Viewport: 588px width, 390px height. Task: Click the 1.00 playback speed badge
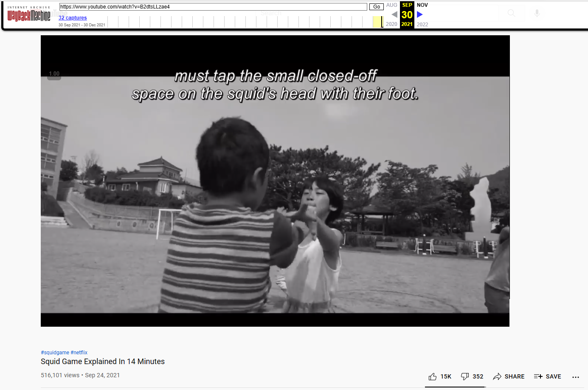coord(54,74)
